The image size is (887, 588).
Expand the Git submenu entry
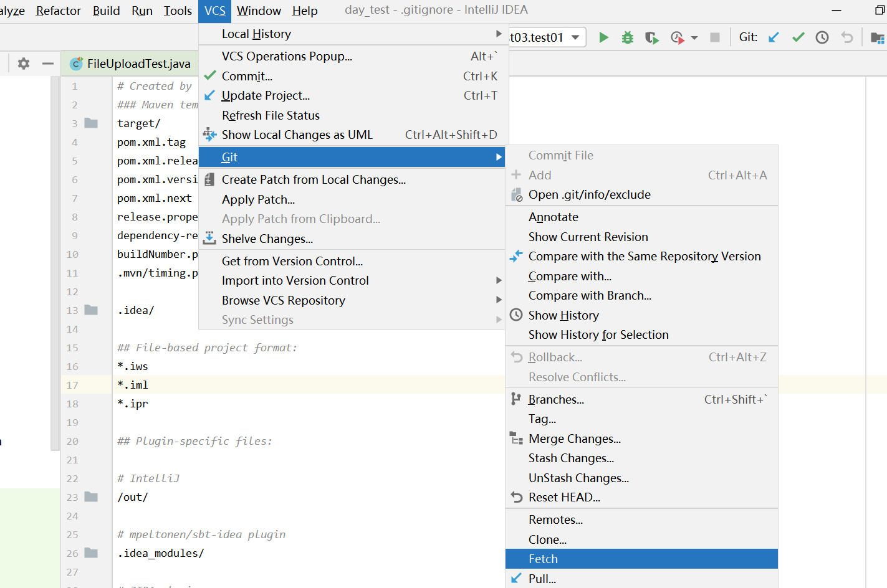352,157
